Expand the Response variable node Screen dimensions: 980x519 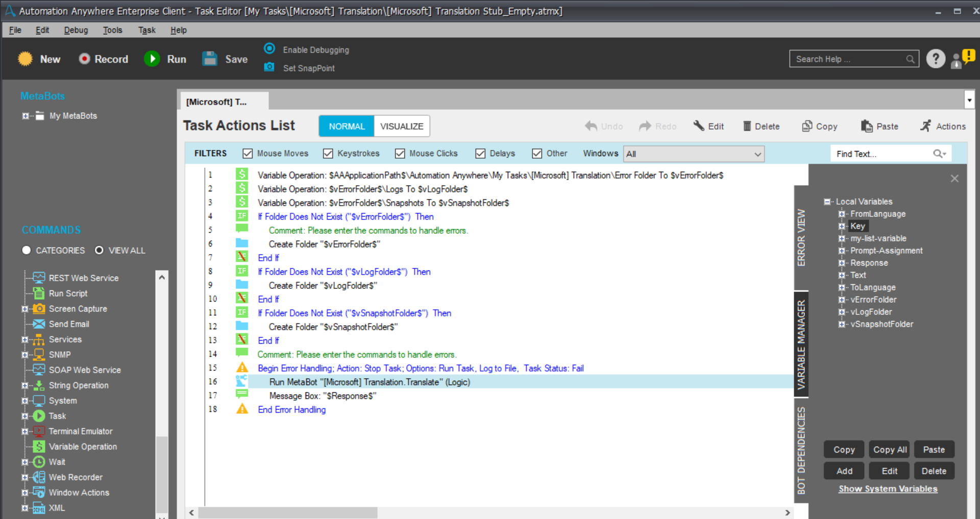click(x=842, y=263)
